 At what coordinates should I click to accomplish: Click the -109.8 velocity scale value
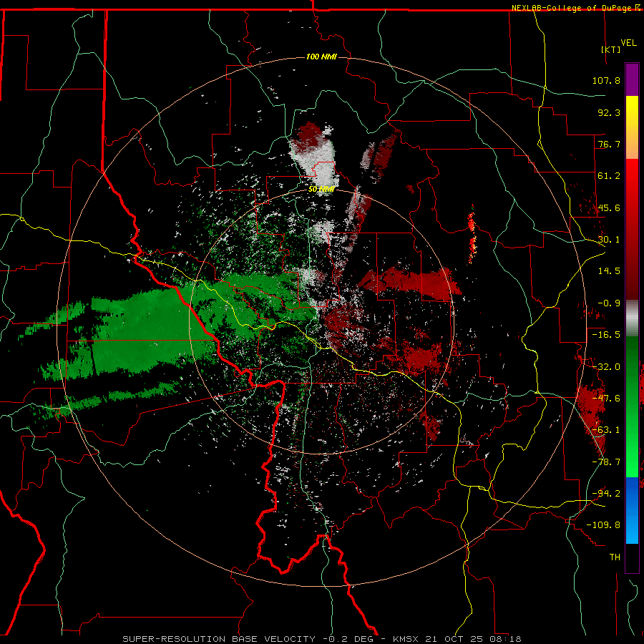[604, 525]
